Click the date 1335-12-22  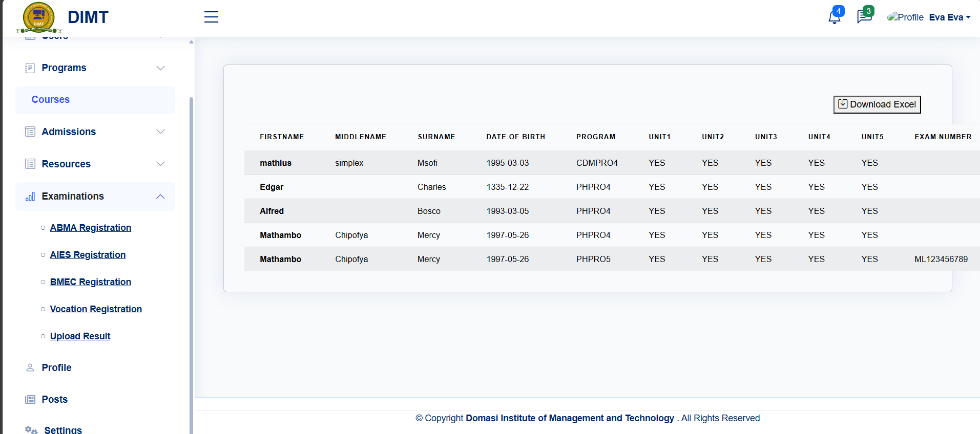(x=508, y=187)
